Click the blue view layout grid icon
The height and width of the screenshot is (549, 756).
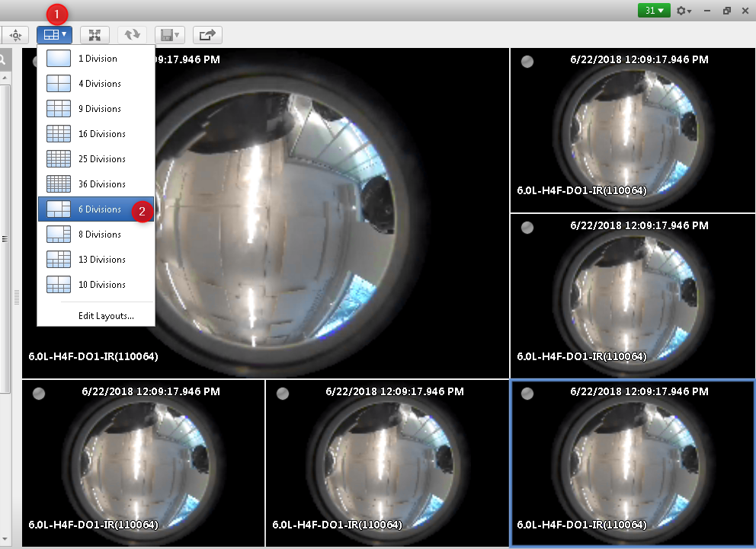point(51,34)
